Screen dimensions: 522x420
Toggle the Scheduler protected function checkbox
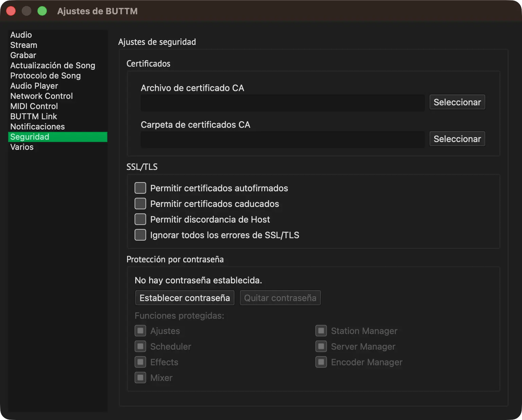(140, 346)
